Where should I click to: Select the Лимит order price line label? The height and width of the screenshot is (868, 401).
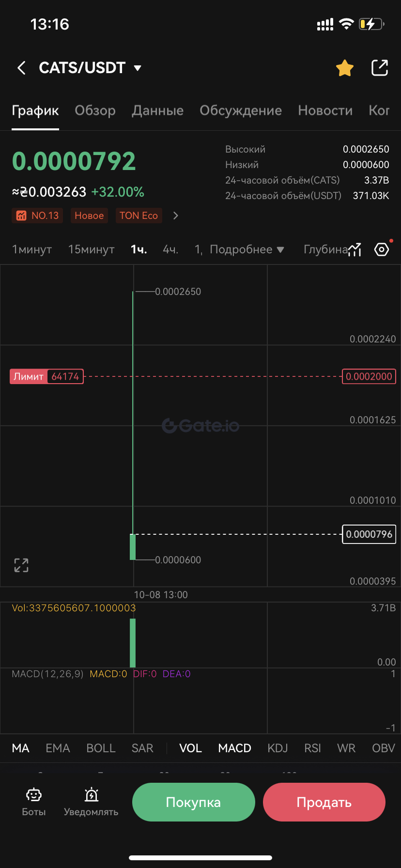click(x=46, y=376)
